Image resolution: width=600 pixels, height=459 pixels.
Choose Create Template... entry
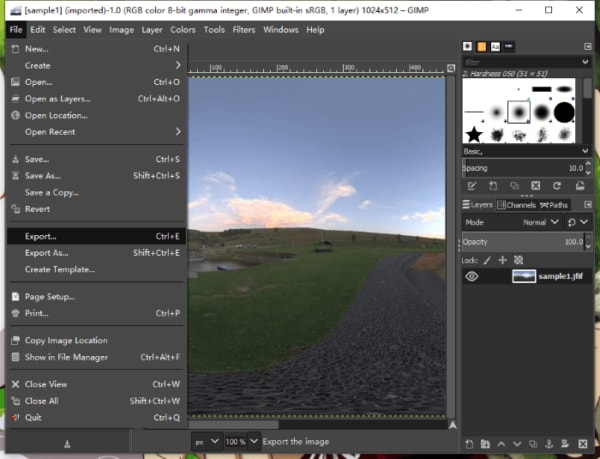(96, 269)
